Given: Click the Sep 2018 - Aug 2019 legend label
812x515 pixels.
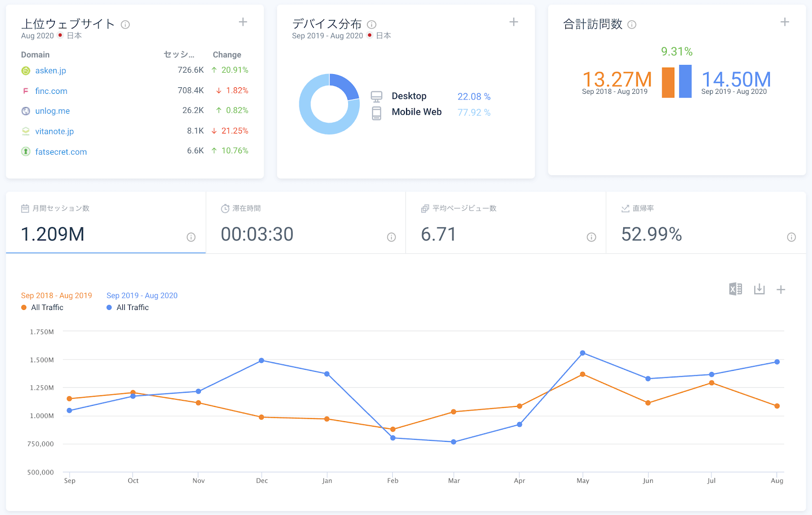Looking at the screenshot, I should tap(56, 295).
